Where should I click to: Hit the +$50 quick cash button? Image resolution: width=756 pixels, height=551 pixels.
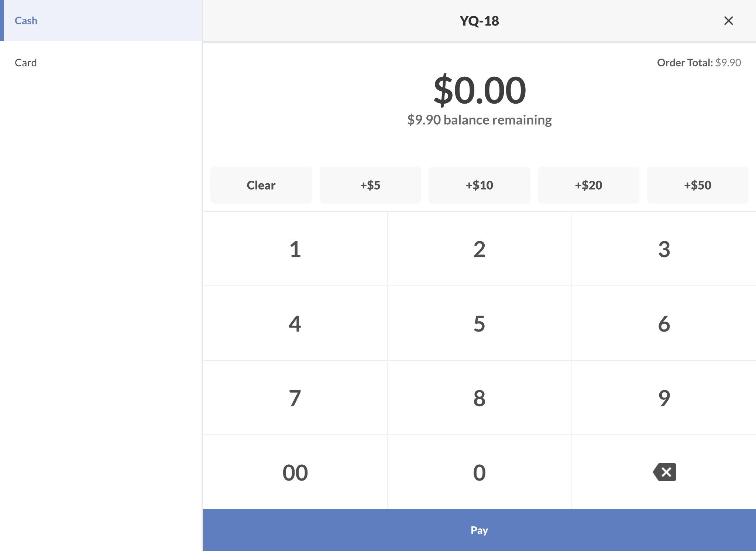(x=697, y=185)
